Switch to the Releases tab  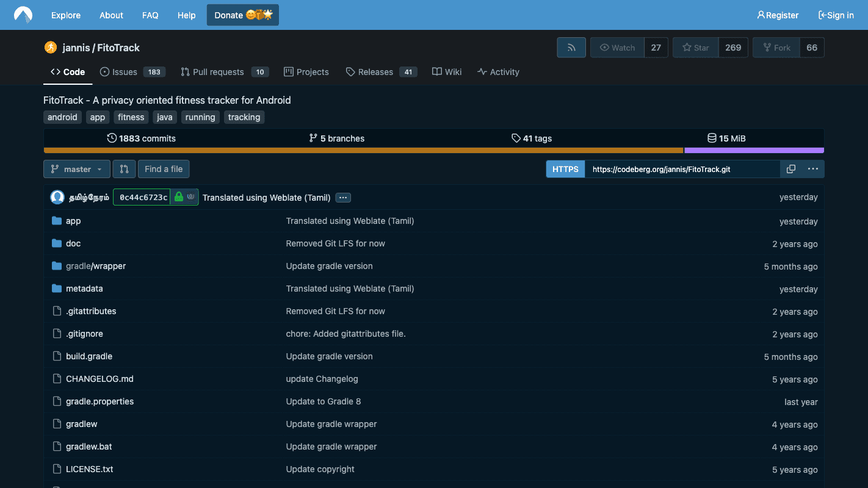(x=381, y=72)
